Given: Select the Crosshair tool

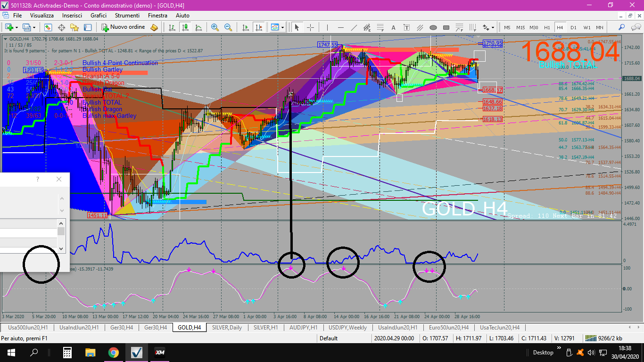Looking at the screenshot, I should (310, 27).
